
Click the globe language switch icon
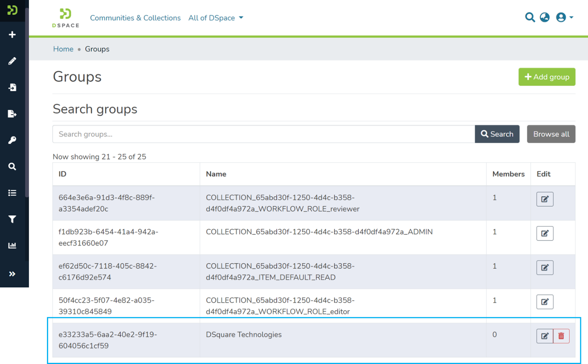544,17
